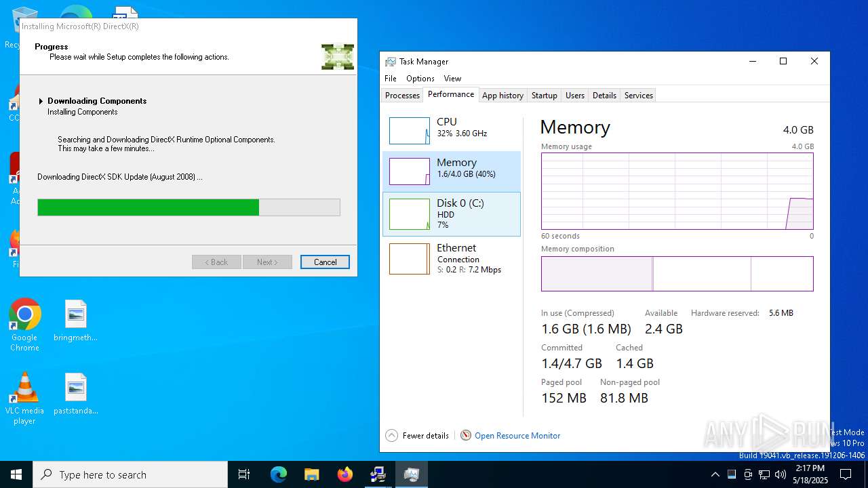Select the Memory entry in Performance sidebar
Screen dimensions: 868x488
pyautogui.click(x=452, y=171)
